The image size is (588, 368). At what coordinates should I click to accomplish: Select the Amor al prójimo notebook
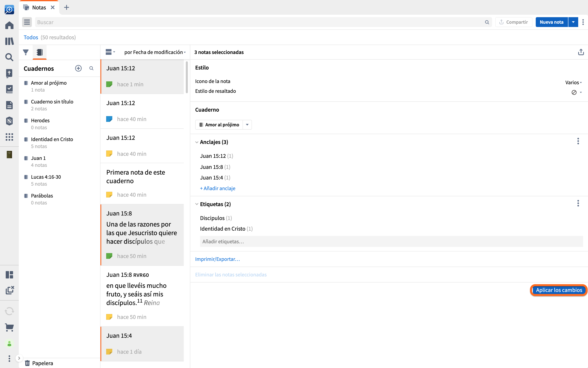pyautogui.click(x=60, y=86)
